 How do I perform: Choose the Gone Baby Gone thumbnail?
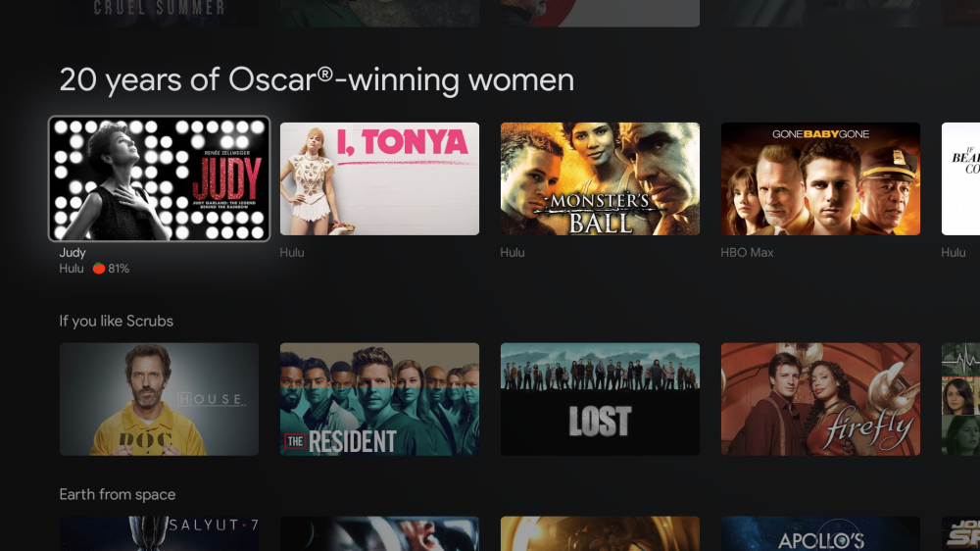820,178
